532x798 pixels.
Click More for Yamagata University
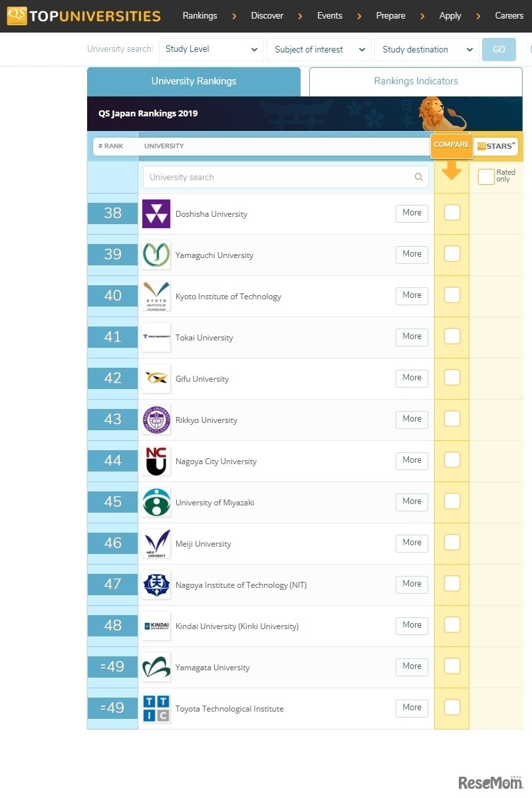pos(412,666)
